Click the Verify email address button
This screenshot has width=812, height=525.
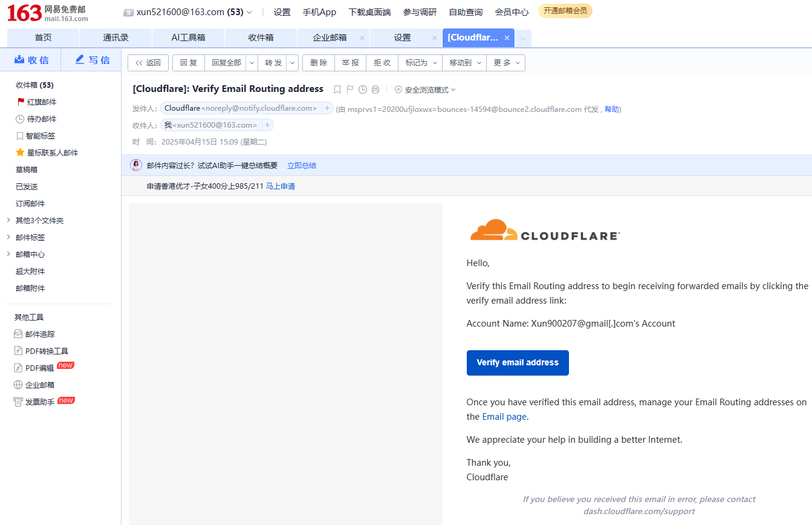tap(518, 363)
